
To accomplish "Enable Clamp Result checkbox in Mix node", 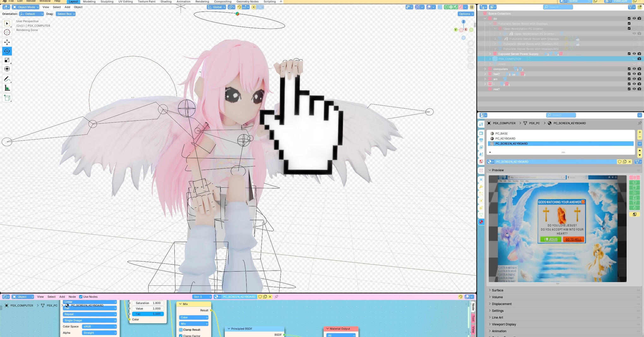I will click(181, 330).
